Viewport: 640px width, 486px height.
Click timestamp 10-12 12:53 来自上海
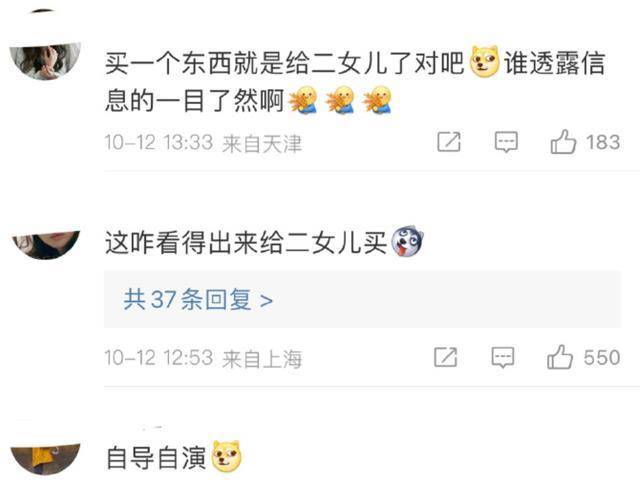(203, 358)
